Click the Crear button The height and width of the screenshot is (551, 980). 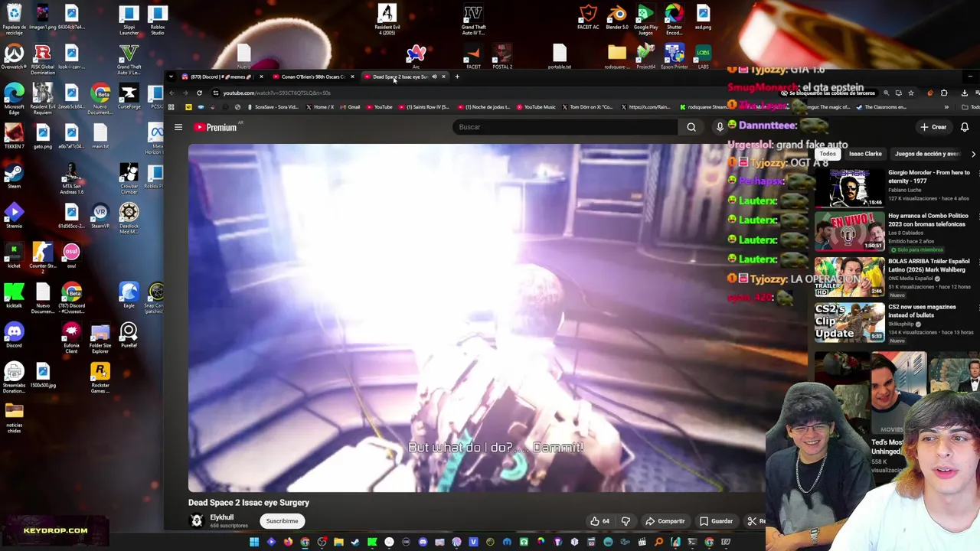coord(933,127)
